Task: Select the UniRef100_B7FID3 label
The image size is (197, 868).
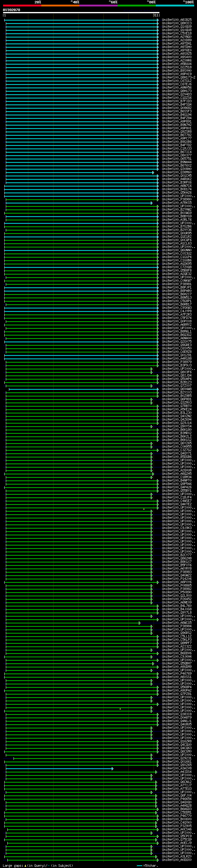Action: 177,101
